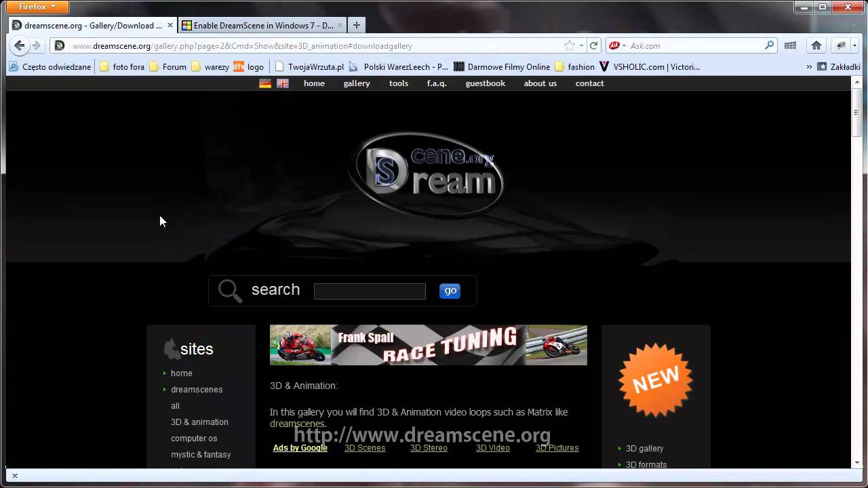
Task: Open the 3D formats link in right panel
Action: click(x=646, y=465)
